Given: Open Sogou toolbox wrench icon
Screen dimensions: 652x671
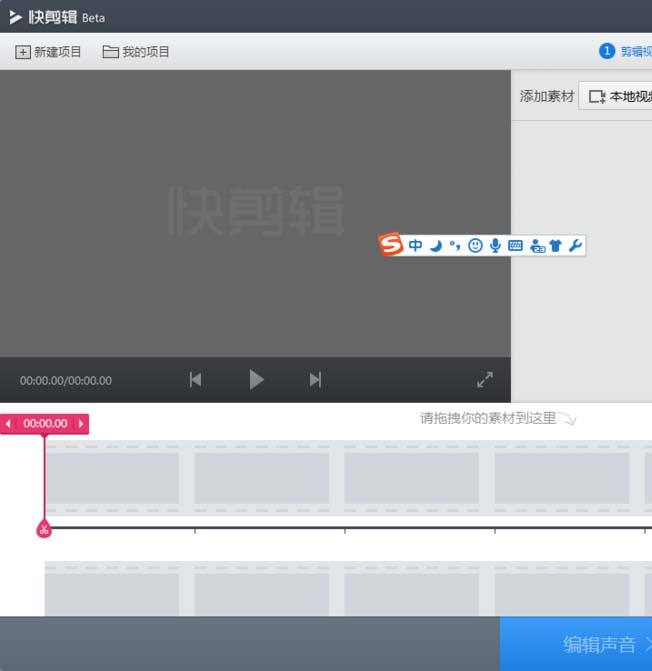Looking at the screenshot, I should (x=575, y=246).
